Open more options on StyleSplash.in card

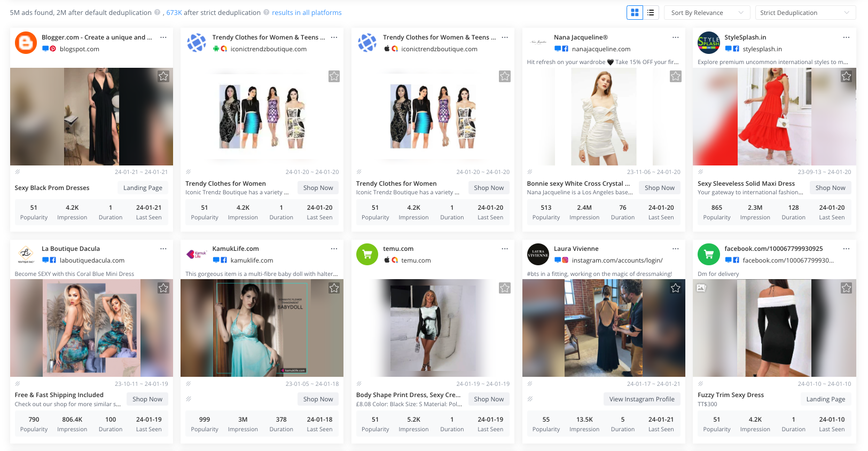[x=847, y=37]
